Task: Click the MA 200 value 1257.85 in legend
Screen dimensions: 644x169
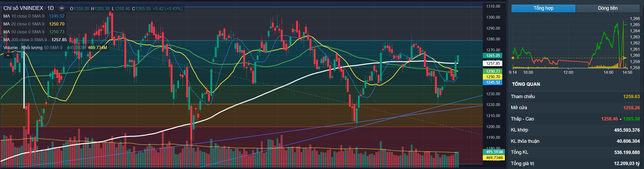Action: click(x=59, y=40)
